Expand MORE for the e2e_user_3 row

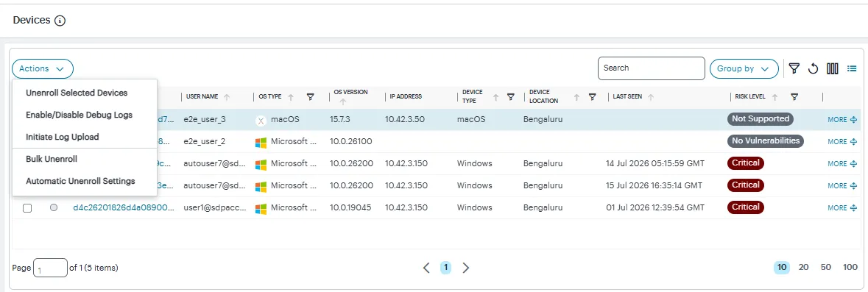pyautogui.click(x=842, y=119)
